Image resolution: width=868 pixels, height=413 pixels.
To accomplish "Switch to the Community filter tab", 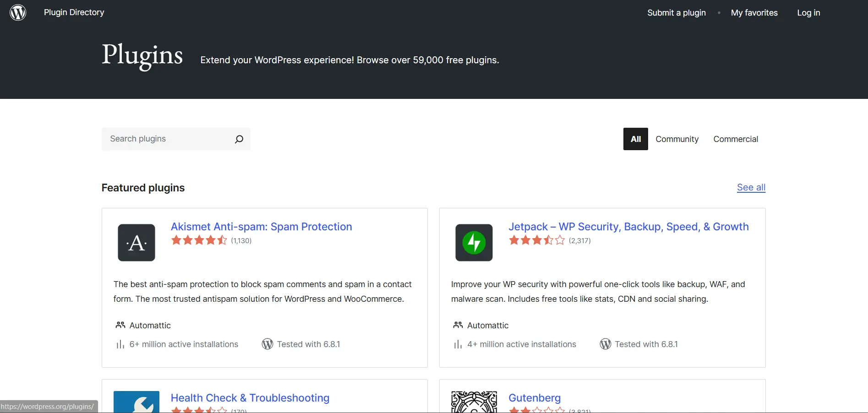I will pyautogui.click(x=677, y=139).
